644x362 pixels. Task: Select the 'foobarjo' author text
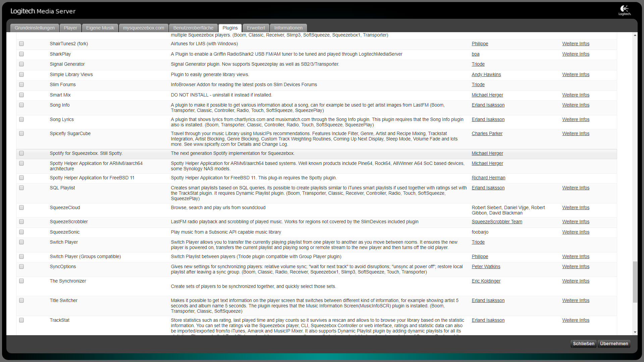point(480,232)
